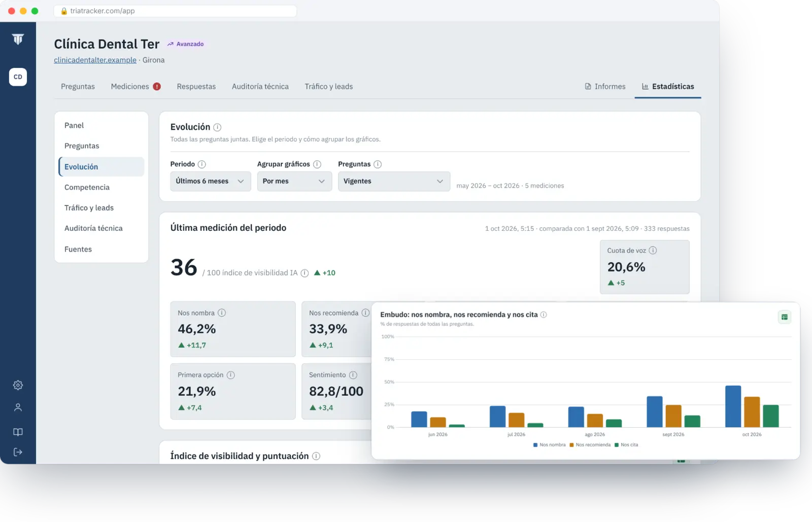Select Evolución in the statistics side menu
The width and height of the screenshot is (812, 522).
tap(101, 167)
